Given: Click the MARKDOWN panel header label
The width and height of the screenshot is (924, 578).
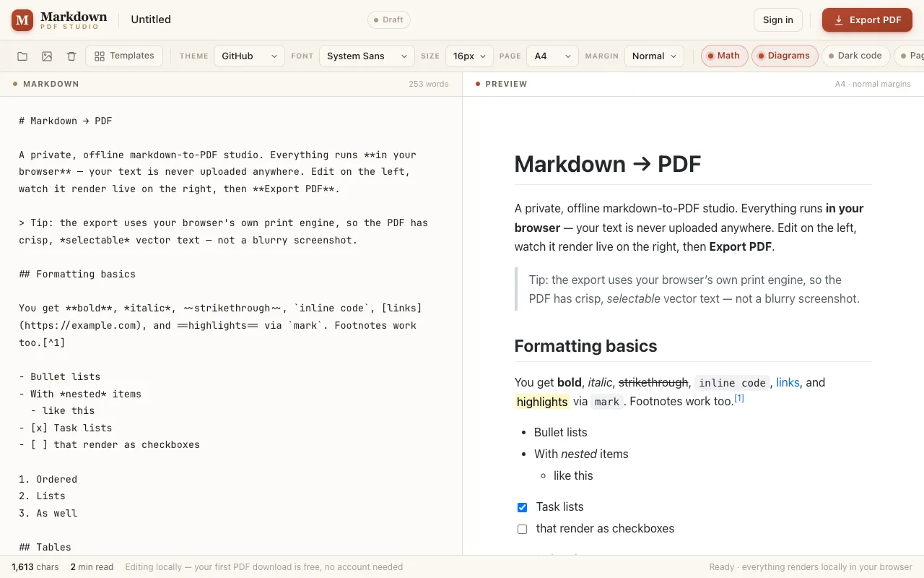Looking at the screenshot, I should point(51,84).
